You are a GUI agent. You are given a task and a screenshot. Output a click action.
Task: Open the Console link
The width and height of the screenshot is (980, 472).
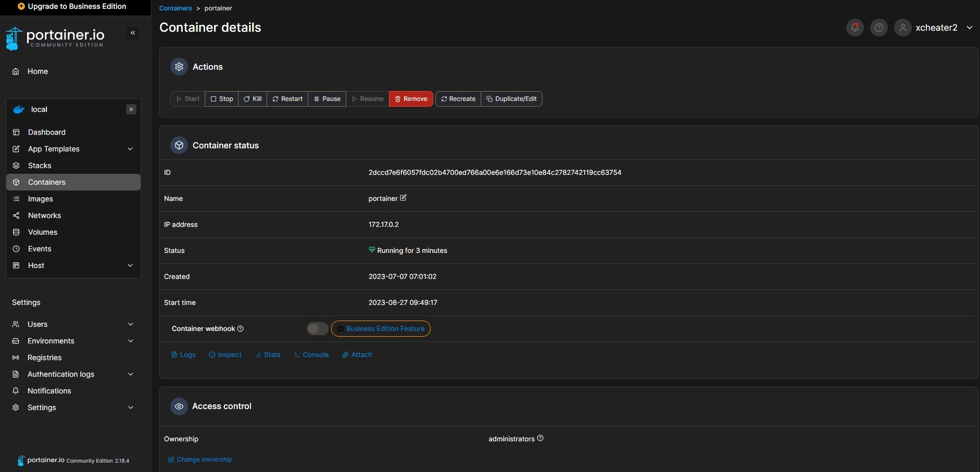311,355
